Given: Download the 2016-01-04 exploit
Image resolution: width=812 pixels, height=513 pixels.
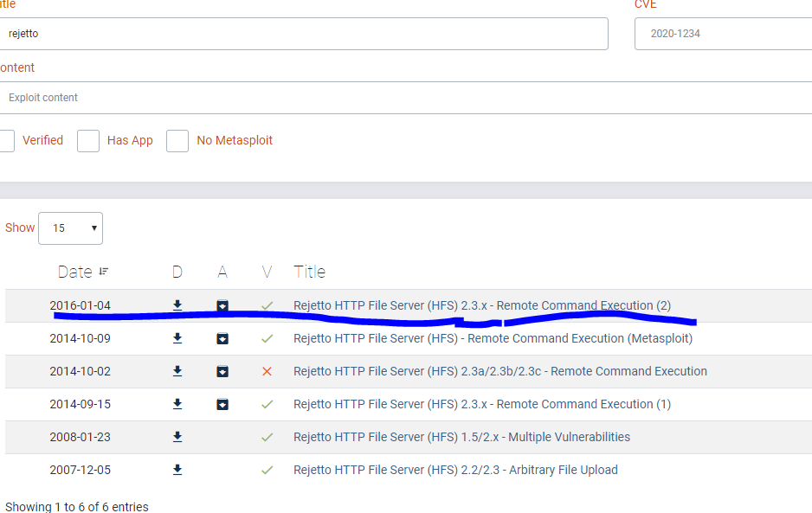Looking at the screenshot, I should tap(177, 305).
